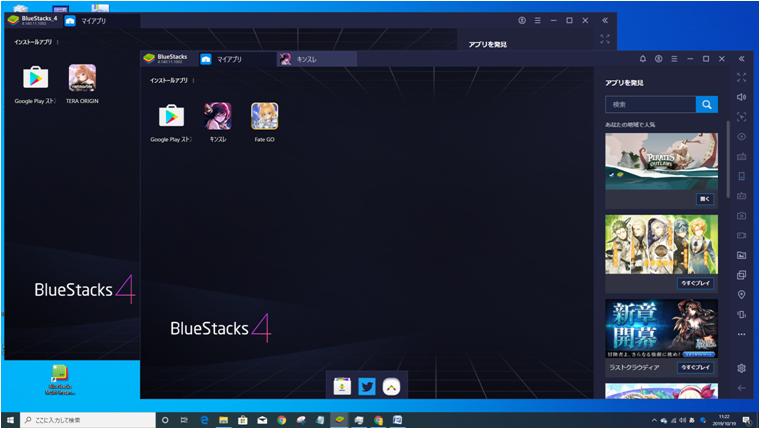Click the blue search magnifier button
Viewport: 761px width, 430px height.
[x=707, y=104]
